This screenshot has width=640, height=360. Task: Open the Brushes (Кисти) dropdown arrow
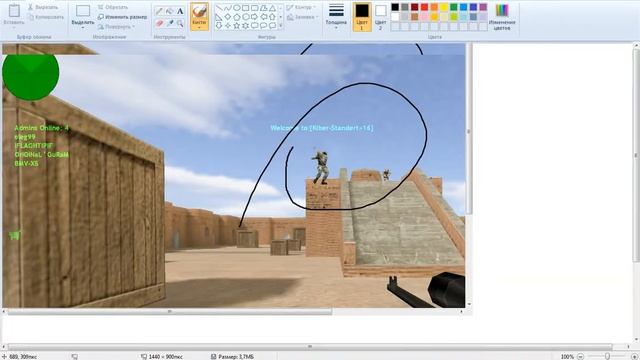click(x=199, y=27)
